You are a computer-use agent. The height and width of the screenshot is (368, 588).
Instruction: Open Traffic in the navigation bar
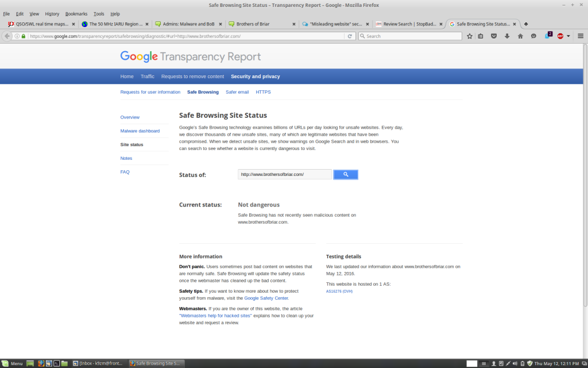[148, 76]
